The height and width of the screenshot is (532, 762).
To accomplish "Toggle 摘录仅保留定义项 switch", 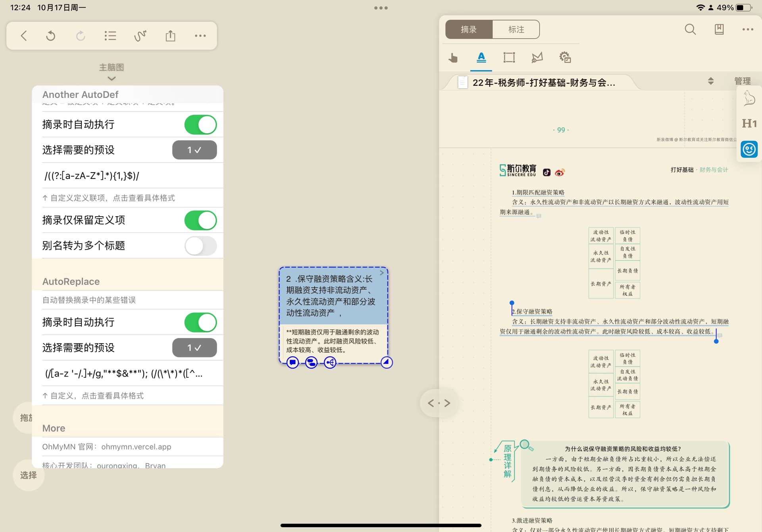I will (200, 220).
